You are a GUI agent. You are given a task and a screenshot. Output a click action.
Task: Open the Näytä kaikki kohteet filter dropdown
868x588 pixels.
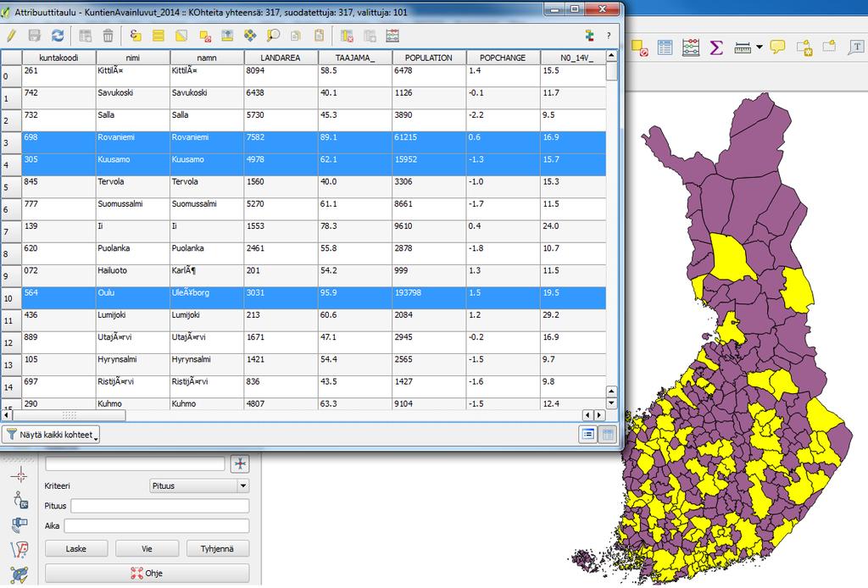click(x=52, y=435)
